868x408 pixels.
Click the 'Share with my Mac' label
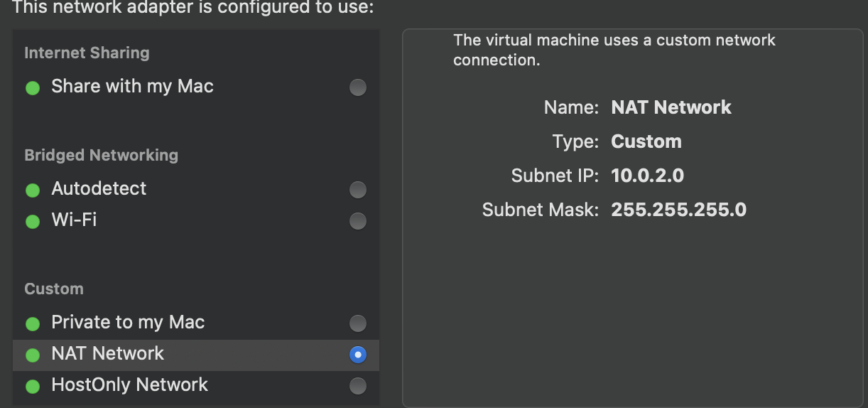point(132,87)
